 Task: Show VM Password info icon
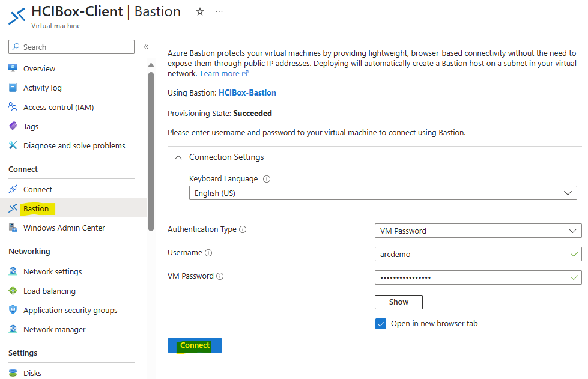[220, 276]
